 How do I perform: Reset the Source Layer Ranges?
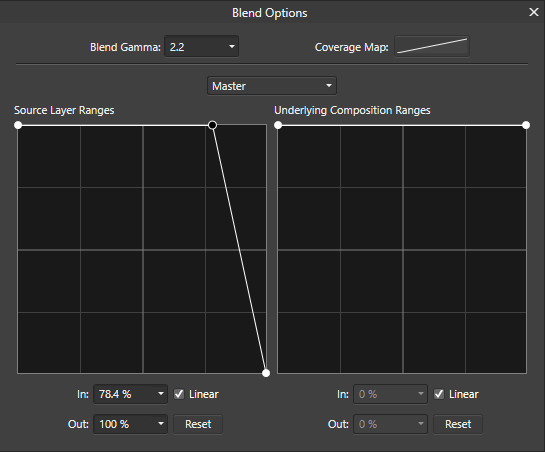[198, 424]
